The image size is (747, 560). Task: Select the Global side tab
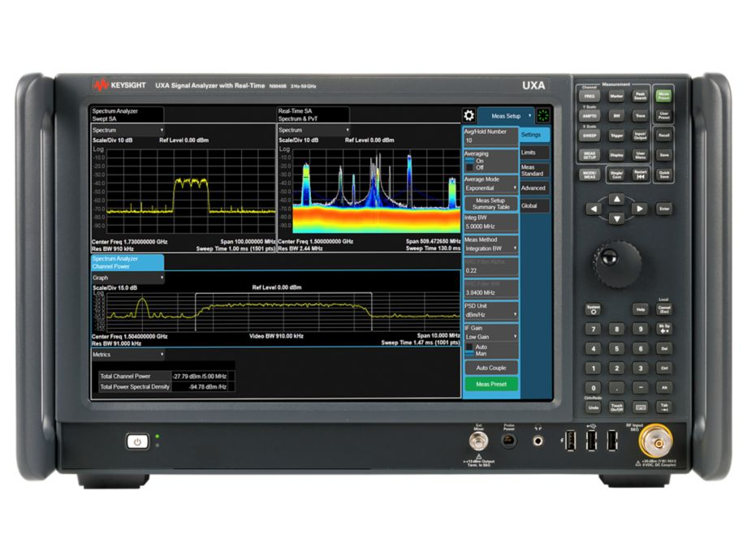[x=534, y=205]
